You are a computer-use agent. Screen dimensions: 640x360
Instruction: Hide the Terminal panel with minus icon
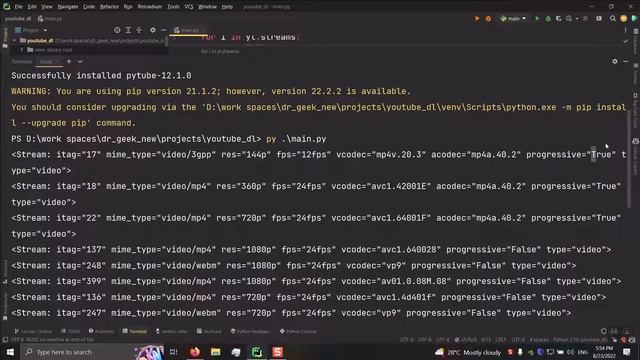click(626, 62)
